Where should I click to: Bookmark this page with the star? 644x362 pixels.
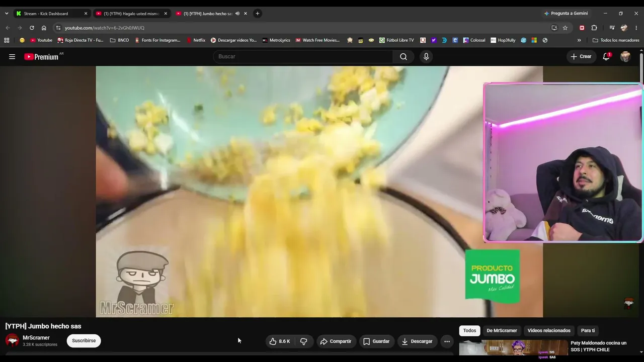coord(565,28)
